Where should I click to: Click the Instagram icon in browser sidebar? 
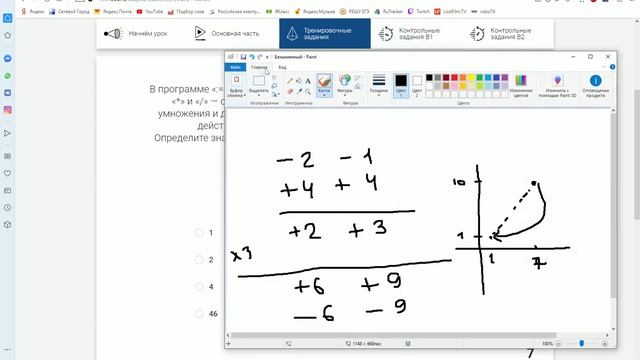point(7,110)
